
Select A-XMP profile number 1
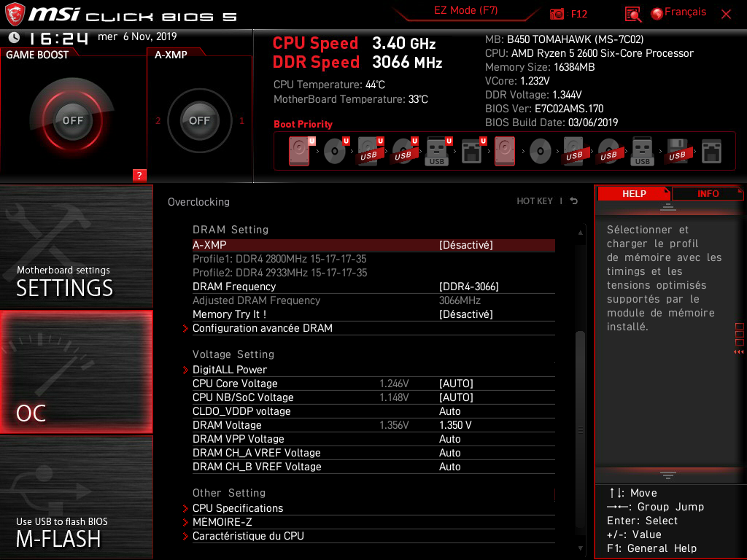click(x=241, y=121)
